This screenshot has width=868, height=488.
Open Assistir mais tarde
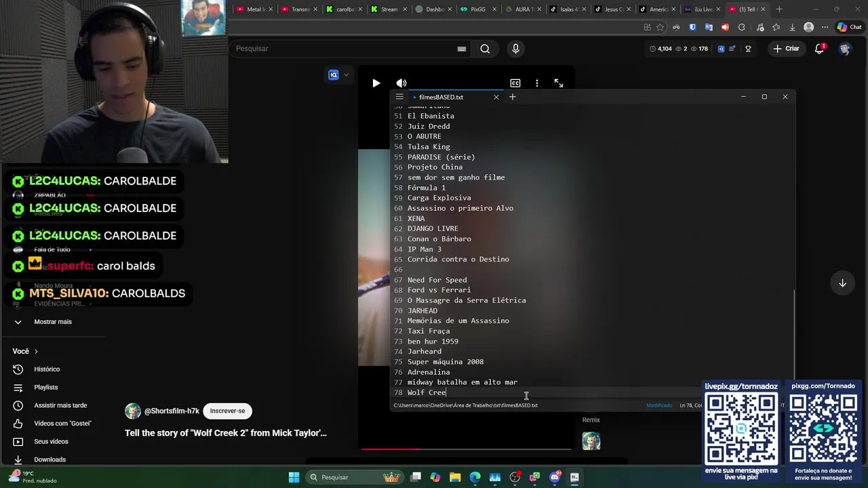60,405
